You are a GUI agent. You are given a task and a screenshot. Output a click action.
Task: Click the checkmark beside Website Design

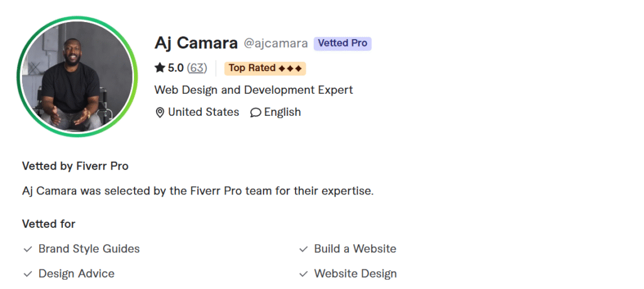pyautogui.click(x=304, y=274)
